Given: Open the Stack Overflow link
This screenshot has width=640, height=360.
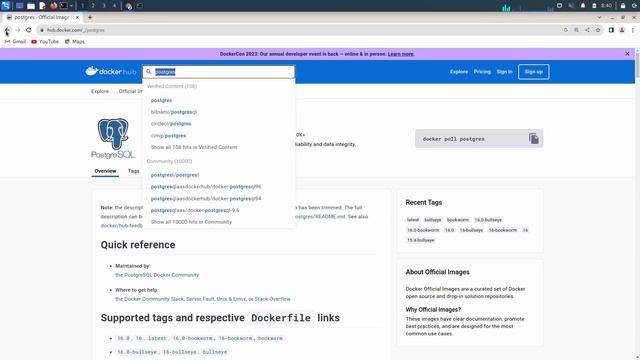Looking at the screenshot, I should pyautogui.click(x=273, y=299).
